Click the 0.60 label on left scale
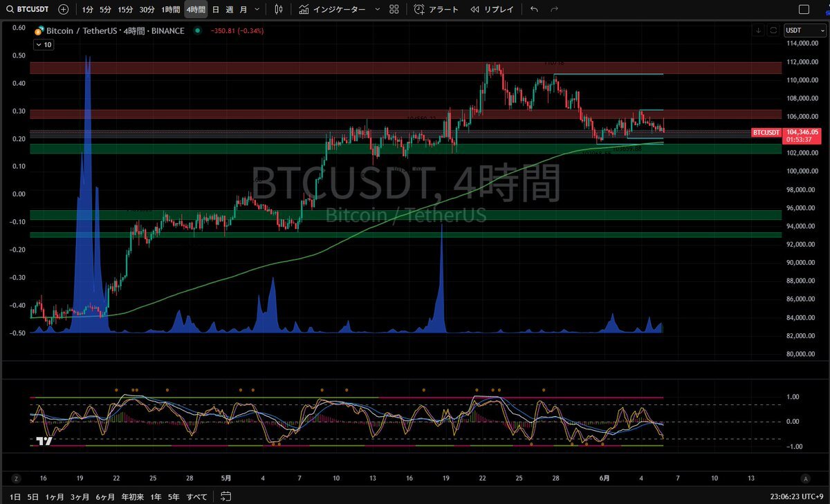 (19, 28)
